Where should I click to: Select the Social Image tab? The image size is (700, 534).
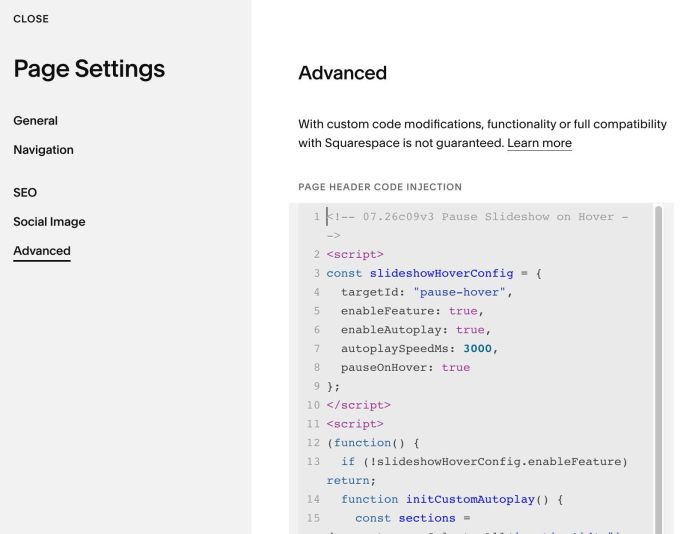coord(49,221)
